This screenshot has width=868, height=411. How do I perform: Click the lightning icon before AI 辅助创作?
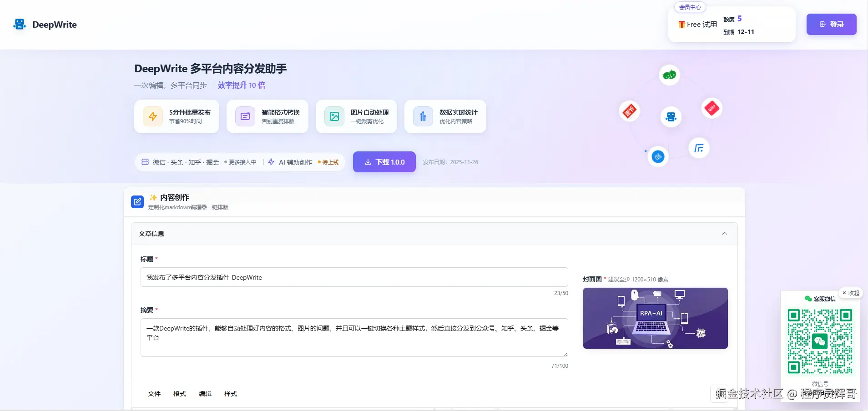point(271,162)
